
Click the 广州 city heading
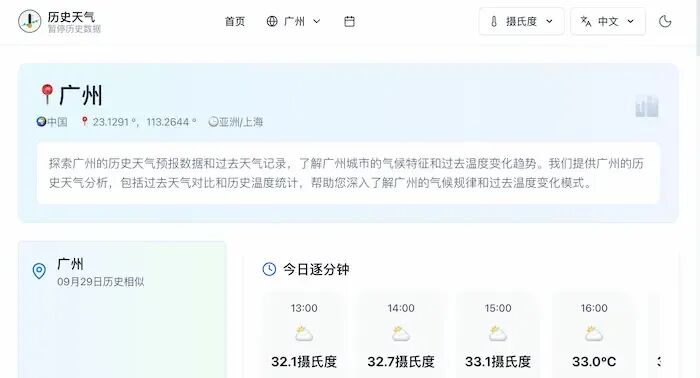coord(81,95)
